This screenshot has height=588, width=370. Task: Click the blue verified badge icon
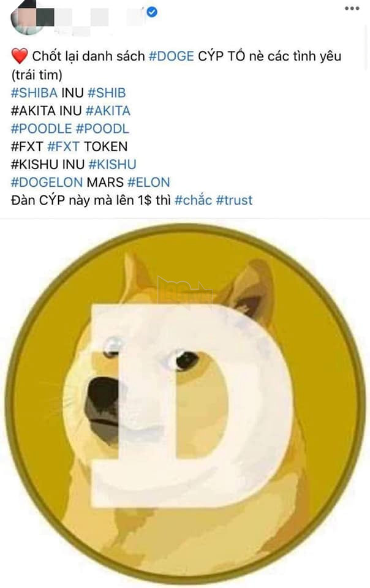coord(151,12)
